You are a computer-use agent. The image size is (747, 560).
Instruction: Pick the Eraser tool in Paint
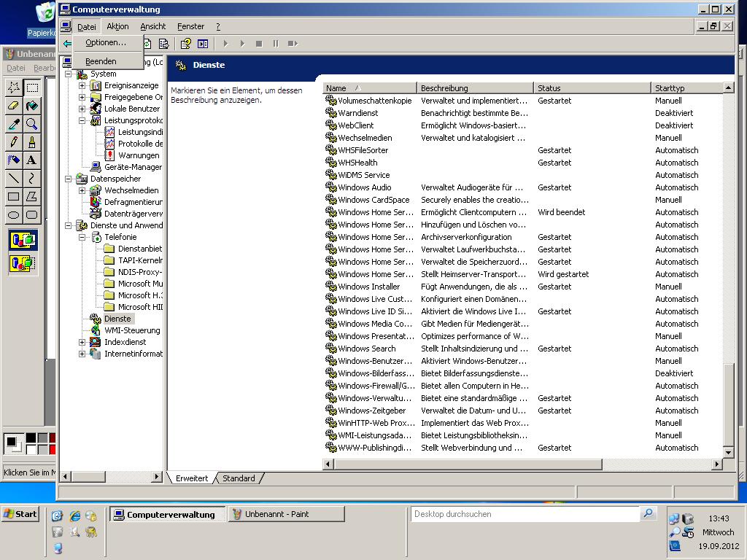[x=14, y=106]
